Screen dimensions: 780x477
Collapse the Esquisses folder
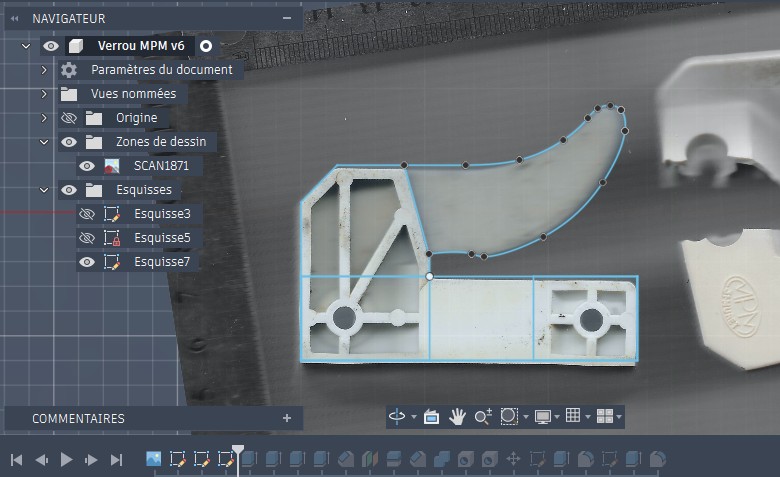[44, 190]
